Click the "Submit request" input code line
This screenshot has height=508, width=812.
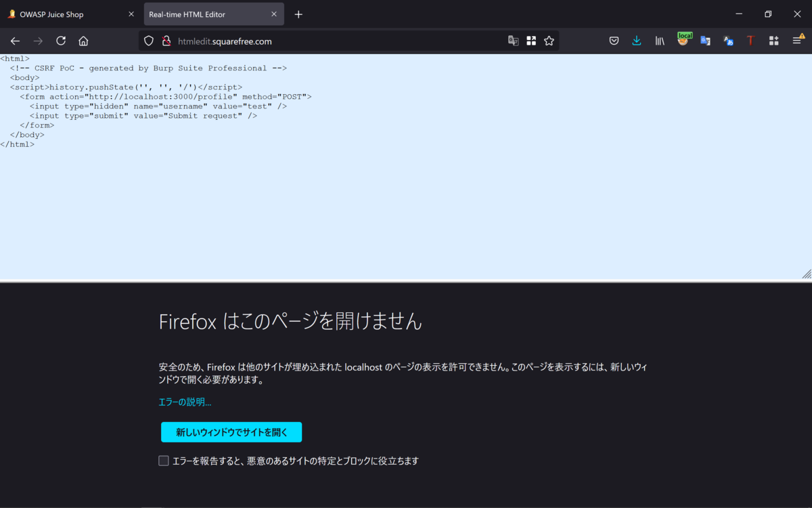click(x=143, y=116)
